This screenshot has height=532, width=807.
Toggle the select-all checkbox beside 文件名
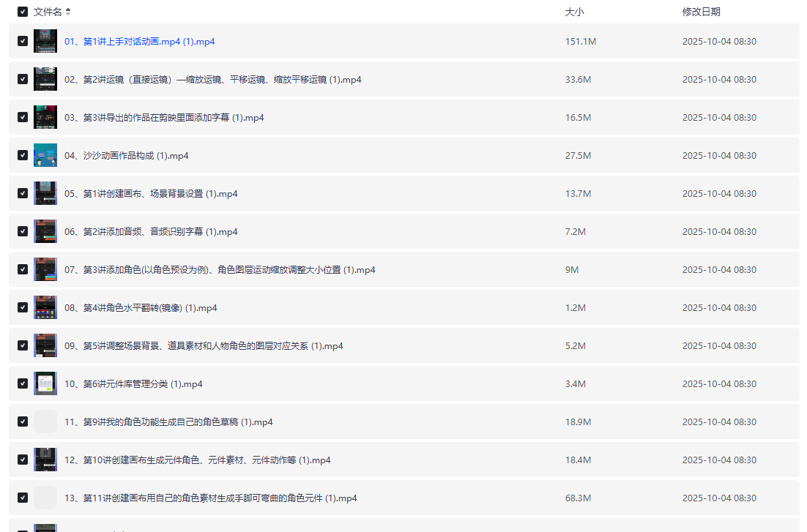coord(23,12)
